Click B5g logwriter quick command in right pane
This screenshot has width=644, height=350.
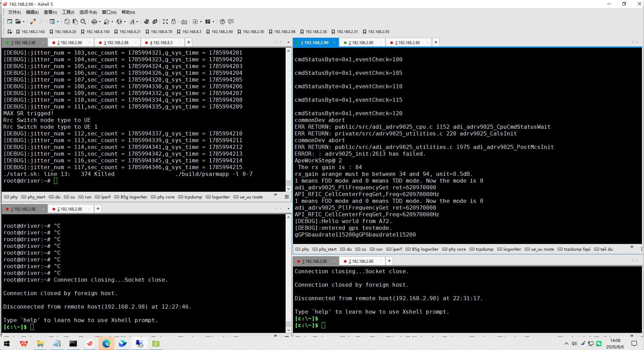pos(422,249)
